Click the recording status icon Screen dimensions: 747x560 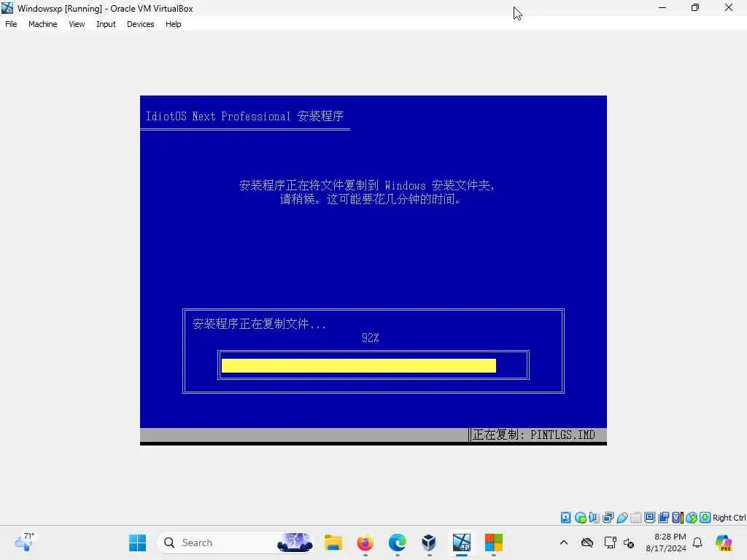pyautogui.click(x=663, y=518)
